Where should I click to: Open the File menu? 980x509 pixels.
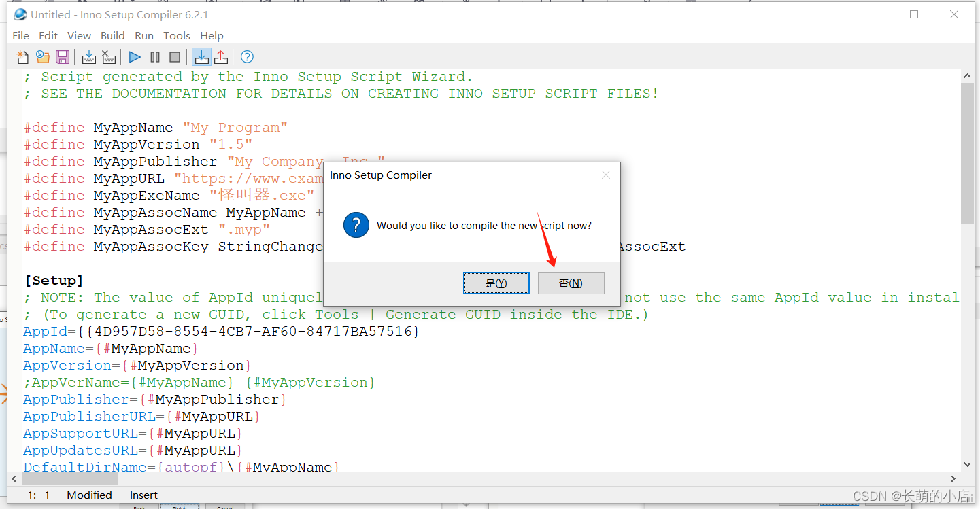point(21,35)
